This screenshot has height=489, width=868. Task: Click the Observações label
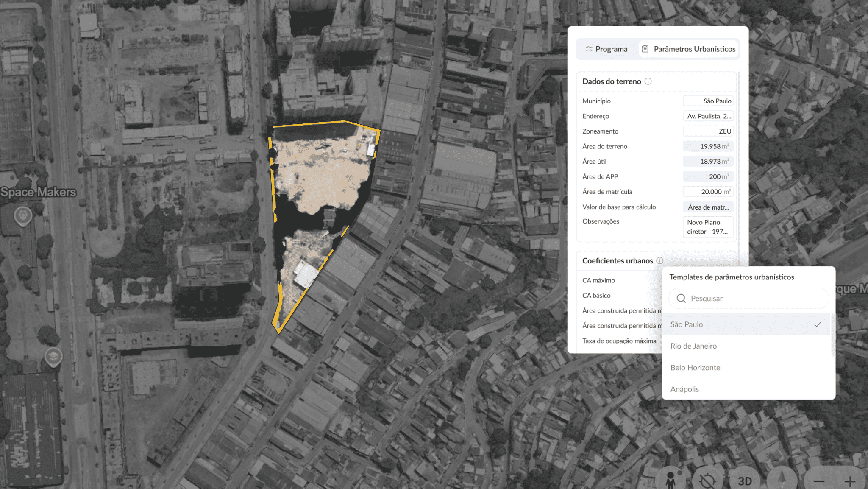601,221
